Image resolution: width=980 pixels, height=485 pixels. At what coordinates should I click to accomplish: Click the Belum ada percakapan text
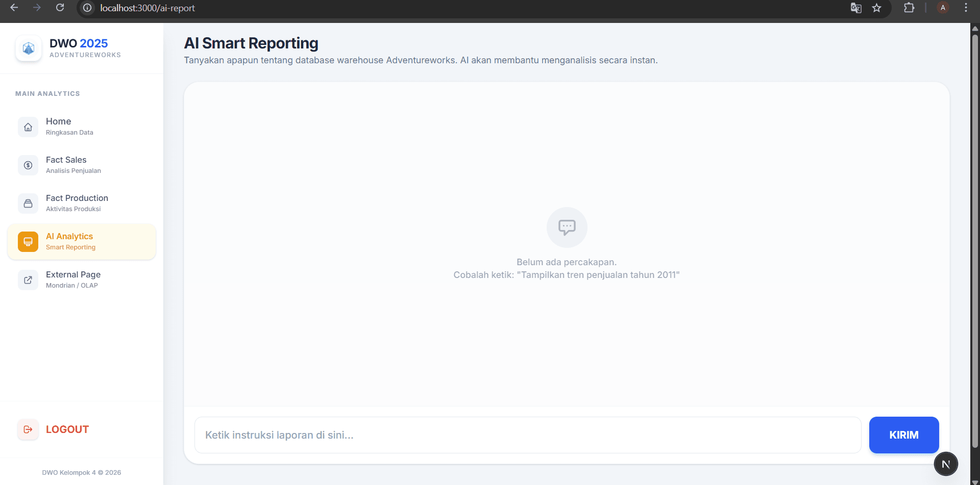coord(567,262)
